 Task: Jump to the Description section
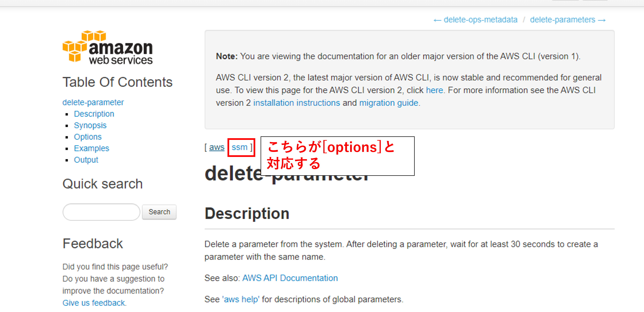(x=94, y=114)
